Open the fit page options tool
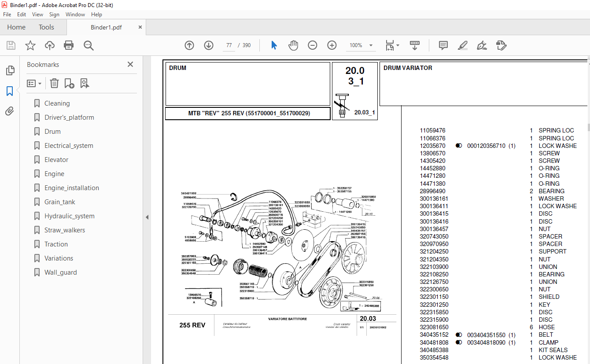The width and height of the screenshot is (590, 364). pos(392,45)
